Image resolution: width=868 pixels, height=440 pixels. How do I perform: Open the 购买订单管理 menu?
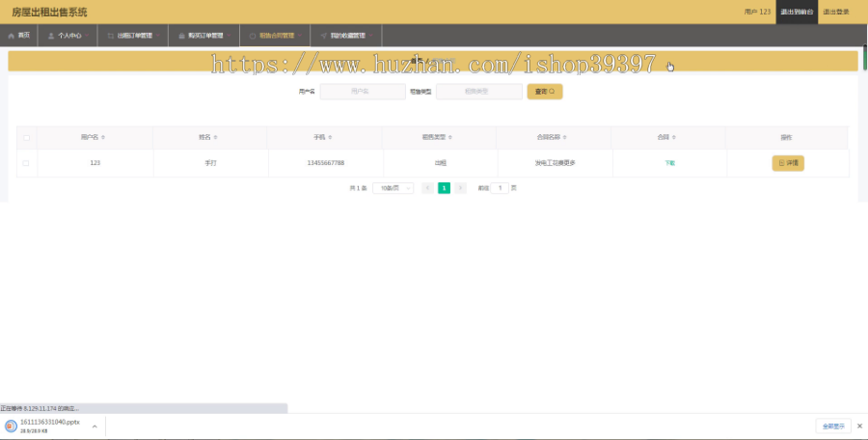[x=203, y=36]
